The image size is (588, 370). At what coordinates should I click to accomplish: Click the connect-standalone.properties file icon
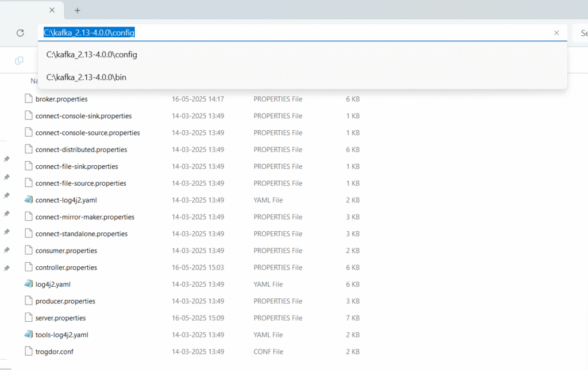[29, 233]
